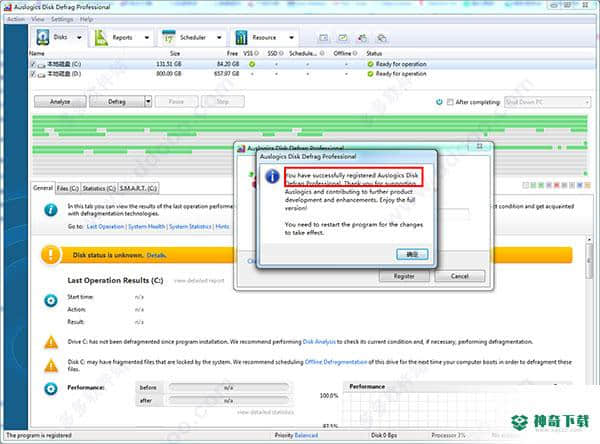The width and height of the screenshot is (600, 444).
Task: Click first small icon after Resource dropdown
Action: tap(324, 38)
